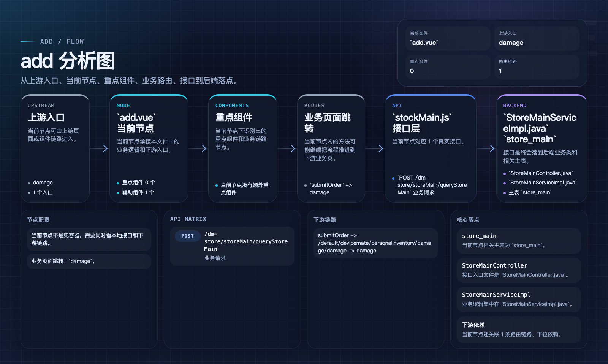Click '接口最终会落到后端业务类' description text
Viewport: 608px width, 364px height.
540,156
